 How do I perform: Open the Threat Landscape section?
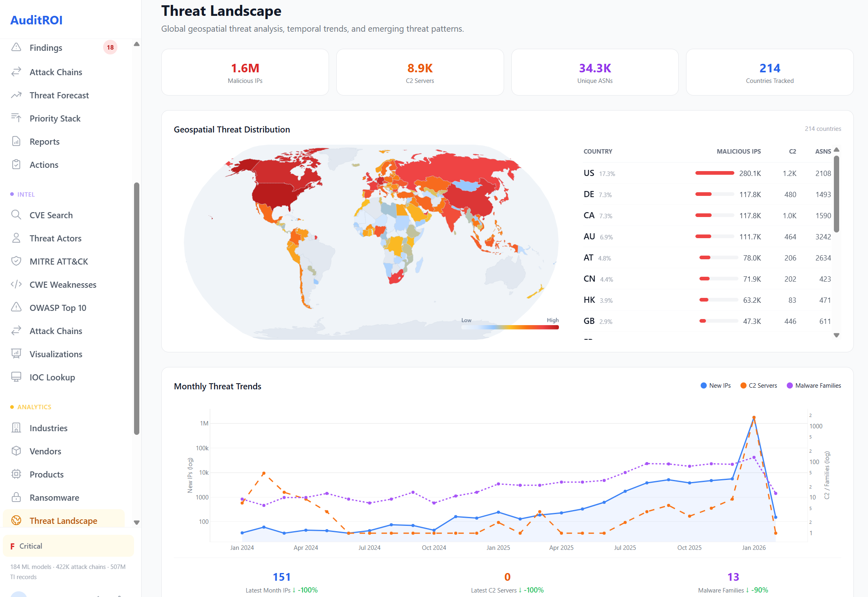point(63,521)
